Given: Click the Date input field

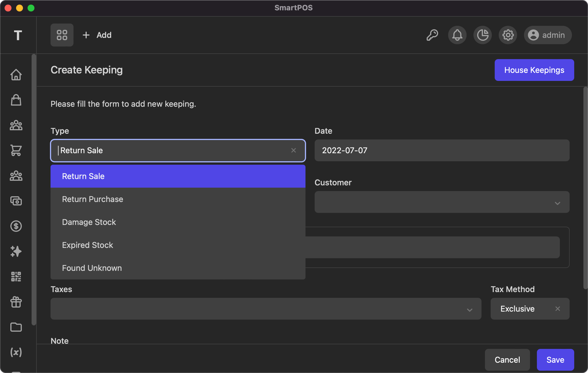Looking at the screenshot, I should (x=442, y=150).
